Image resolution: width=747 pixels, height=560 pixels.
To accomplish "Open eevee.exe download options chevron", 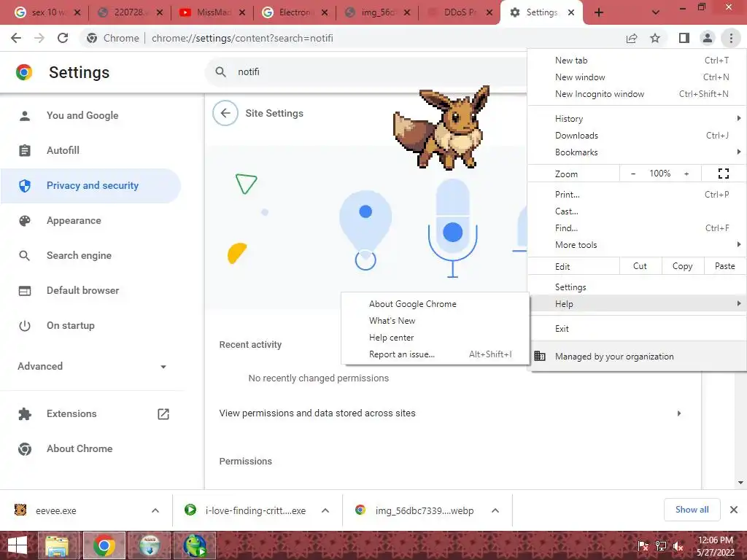I will pyautogui.click(x=155, y=510).
